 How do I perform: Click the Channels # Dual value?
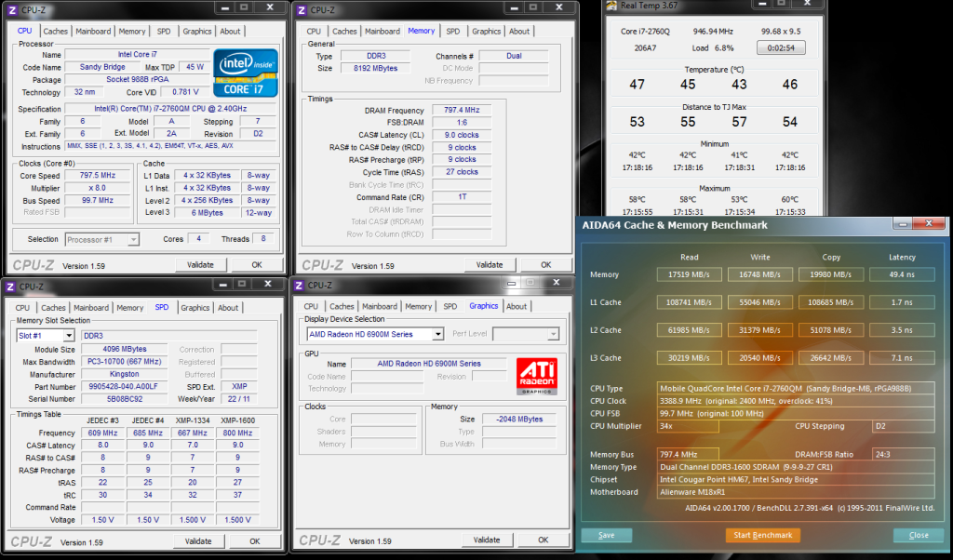click(514, 56)
